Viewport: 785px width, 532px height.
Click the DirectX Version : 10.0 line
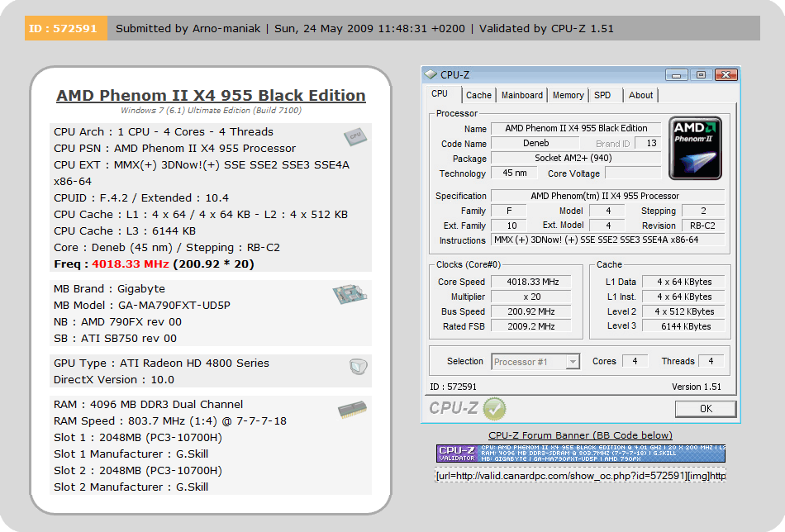pos(114,379)
